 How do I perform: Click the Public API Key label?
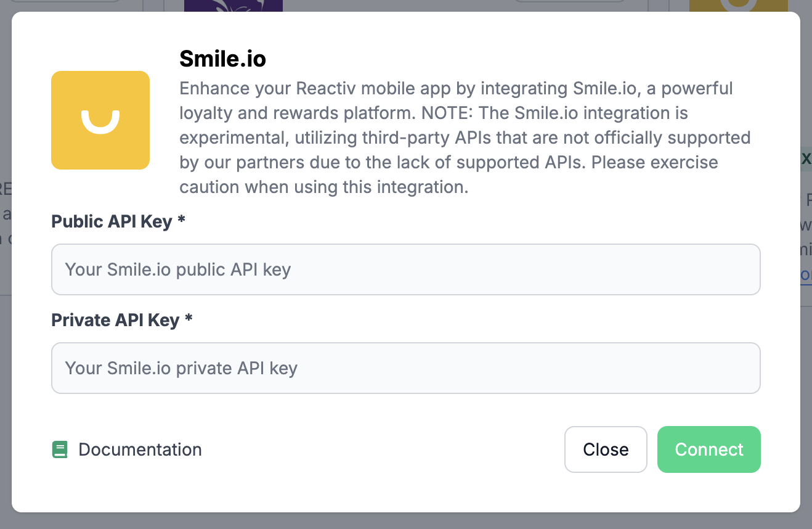point(112,221)
